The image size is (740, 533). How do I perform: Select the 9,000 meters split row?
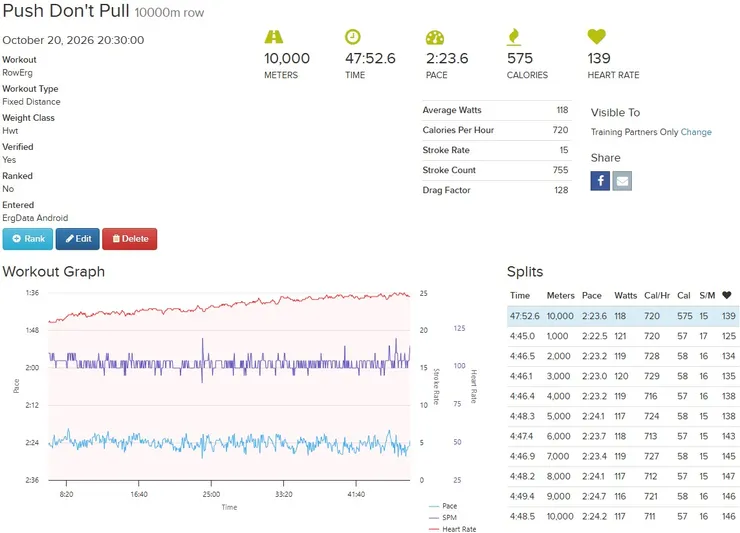coord(623,497)
